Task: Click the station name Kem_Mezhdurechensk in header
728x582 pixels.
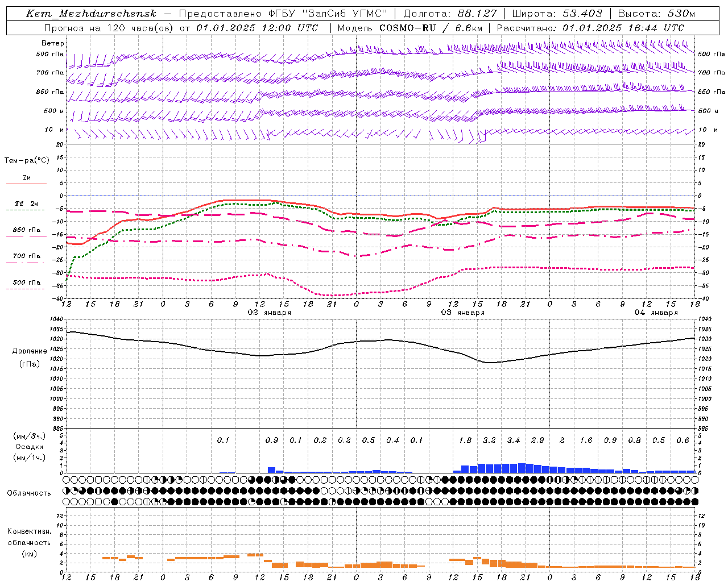Action: click(x=92, y=14)
